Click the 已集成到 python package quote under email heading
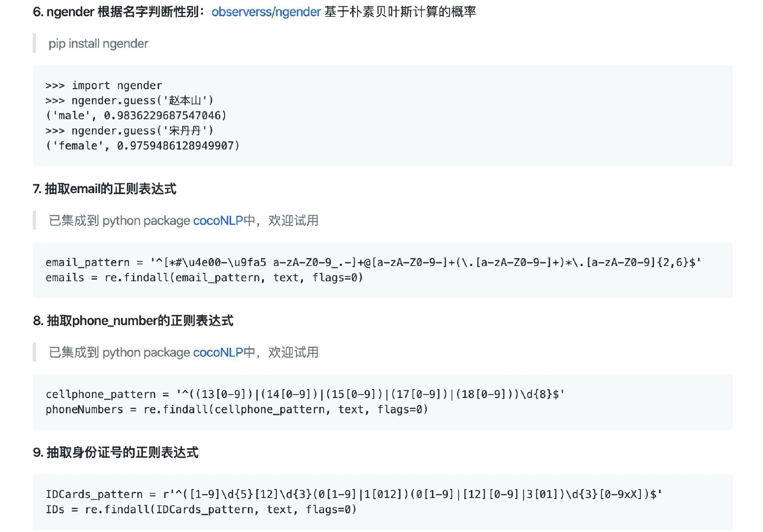 pyautogui.click(x=184, y=221)
